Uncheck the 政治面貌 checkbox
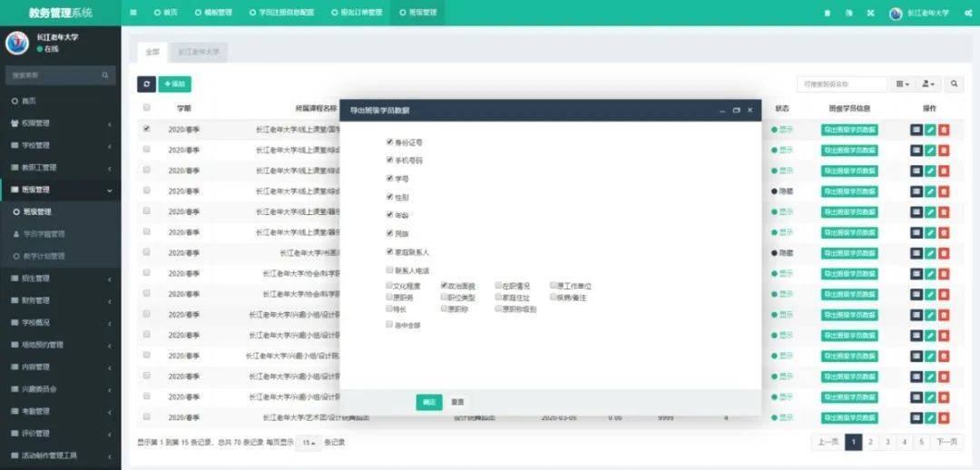 pyautogui.click(x=445, y=286)
